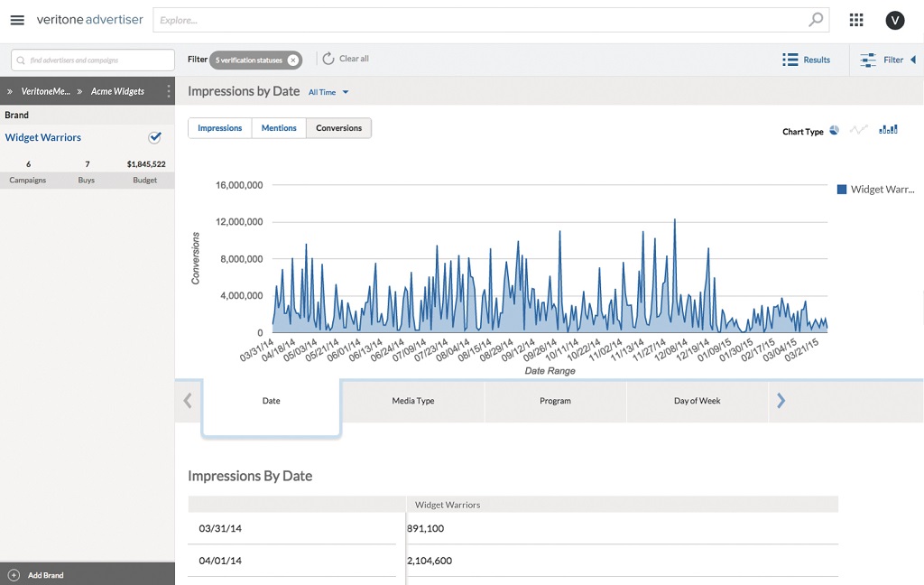Image resolution: width=924 pixels, height=585 pixels.
Task: Select the Day of Week tab
Action: tap(697, 401)
